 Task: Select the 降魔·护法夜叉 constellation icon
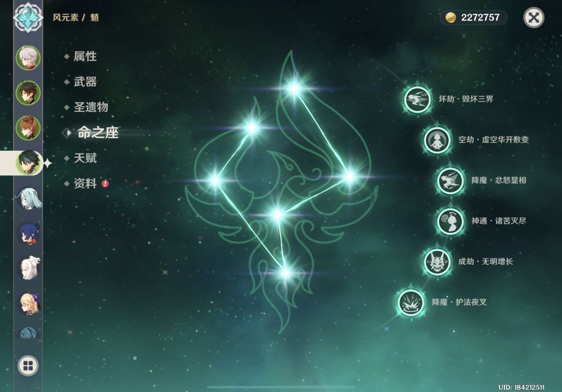coord(411,303)
